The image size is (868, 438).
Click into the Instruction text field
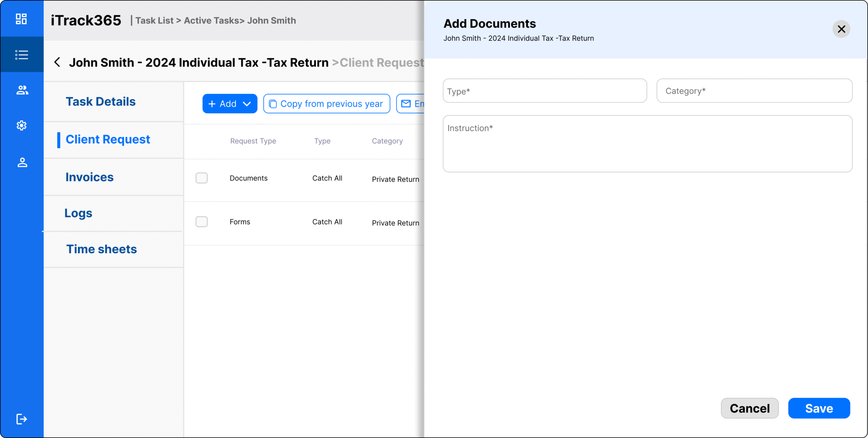coord(647,144)
